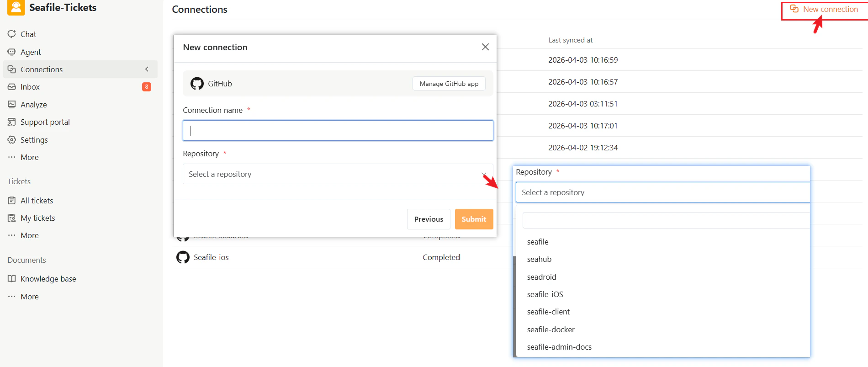Click the repository search box in dropdown
This screenshot has width=868, height=367.
coord(666,220)
